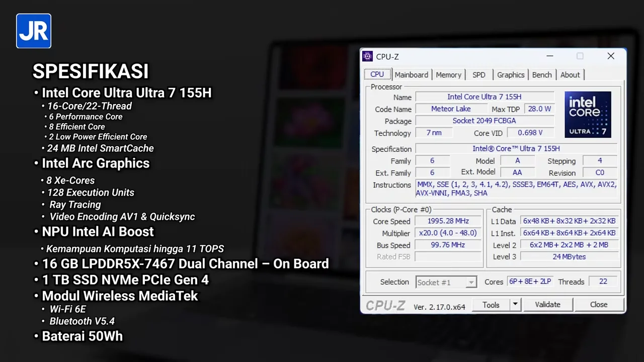Screen dimensions: 644x362
Task: Click the processor Name field
Action: click(485, 97)
